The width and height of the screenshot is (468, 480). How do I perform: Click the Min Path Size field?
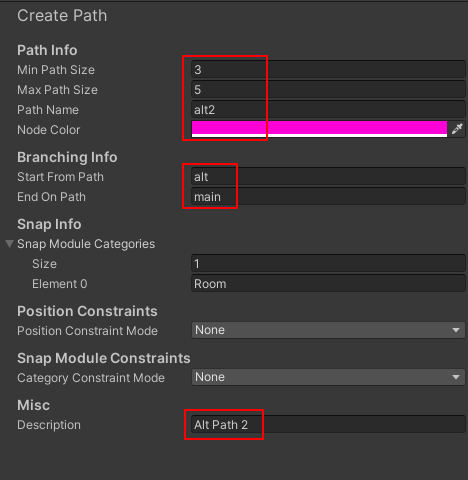click(328, 70)
